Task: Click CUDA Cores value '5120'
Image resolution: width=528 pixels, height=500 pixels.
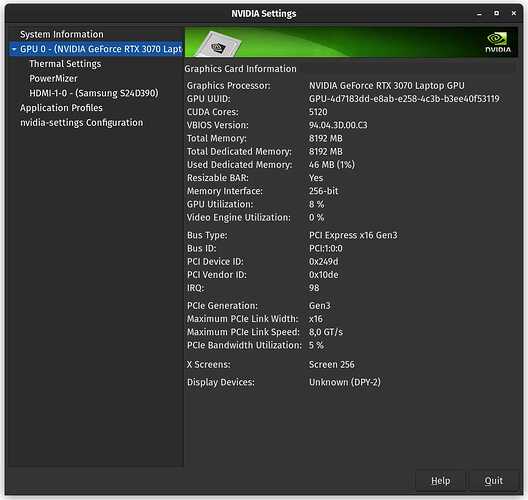Action: (318, 112)
